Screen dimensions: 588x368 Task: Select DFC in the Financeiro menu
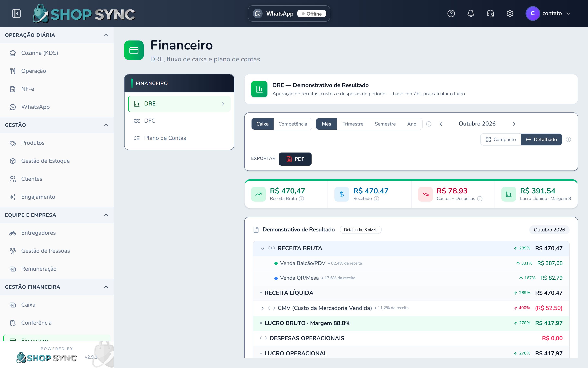point(179,121)
